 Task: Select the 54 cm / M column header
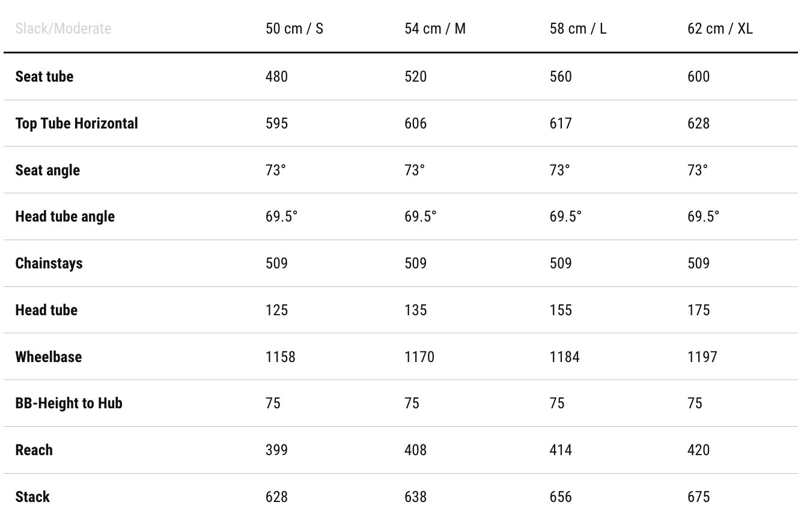click(x=435, y=28)
